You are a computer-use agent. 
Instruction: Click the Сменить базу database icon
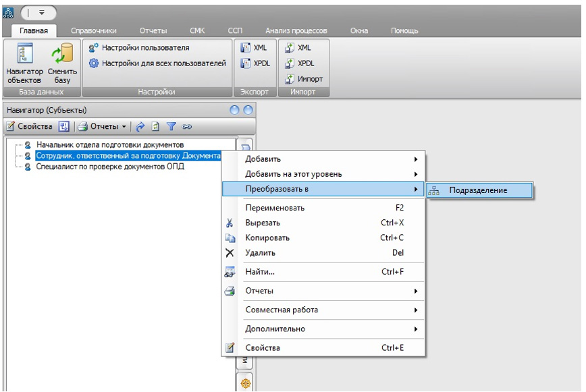point(62,65)
